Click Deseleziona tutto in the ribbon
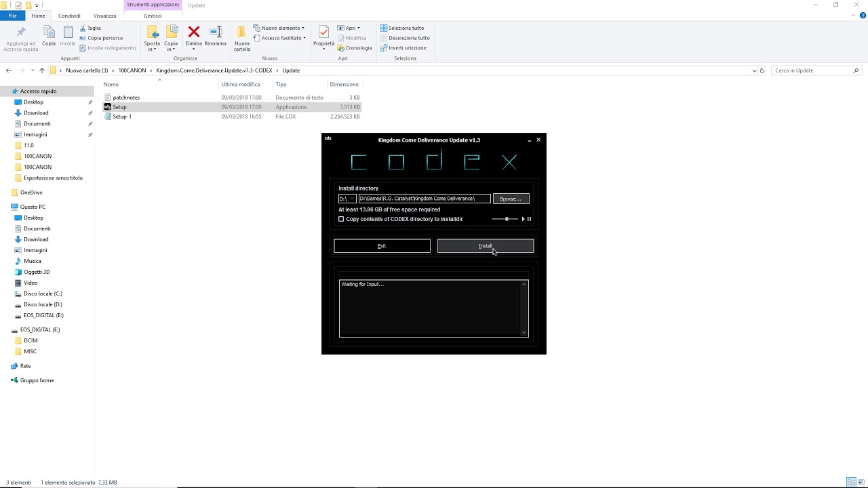The width and height of the screenshot is (868, 488). (x=405, y=38)
